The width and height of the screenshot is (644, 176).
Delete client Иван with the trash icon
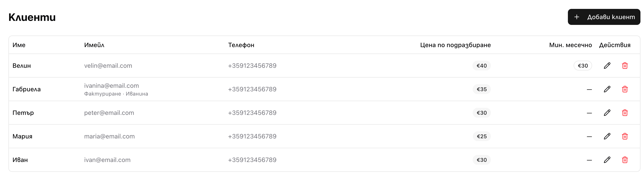coord(624,160)
